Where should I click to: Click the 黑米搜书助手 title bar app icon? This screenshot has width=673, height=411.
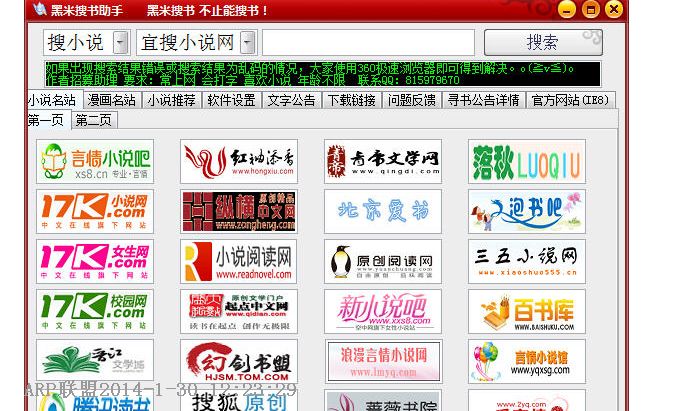(x=39, y=9)
